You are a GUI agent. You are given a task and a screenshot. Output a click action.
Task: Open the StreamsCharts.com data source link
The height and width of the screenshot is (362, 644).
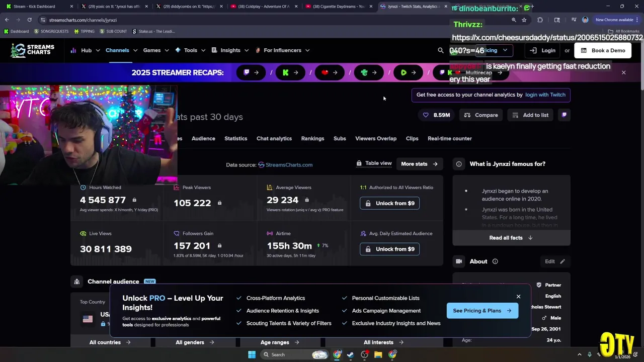[x=285, y=165]
